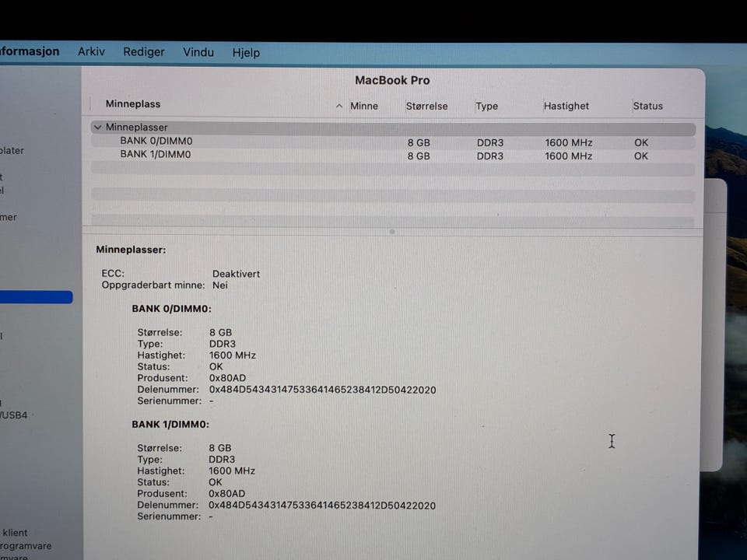747x560 pixels.
Task: Select the BANK 0/DIMM0 row
Action: click(x=393, y=142)
